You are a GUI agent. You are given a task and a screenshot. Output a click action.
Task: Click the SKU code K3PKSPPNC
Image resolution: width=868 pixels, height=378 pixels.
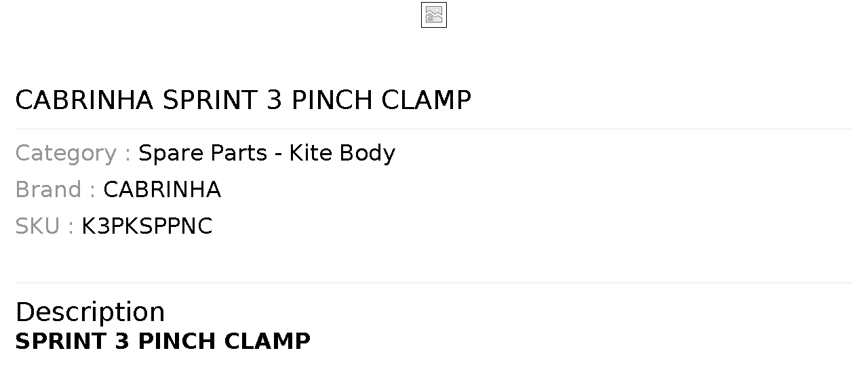147,226
